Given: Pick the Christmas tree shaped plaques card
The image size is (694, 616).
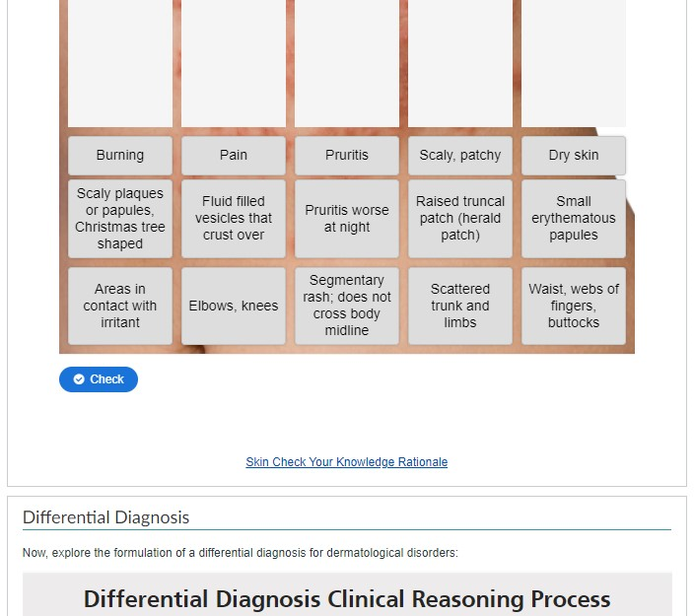Looking at the screenshot, I should click(120, 219).
